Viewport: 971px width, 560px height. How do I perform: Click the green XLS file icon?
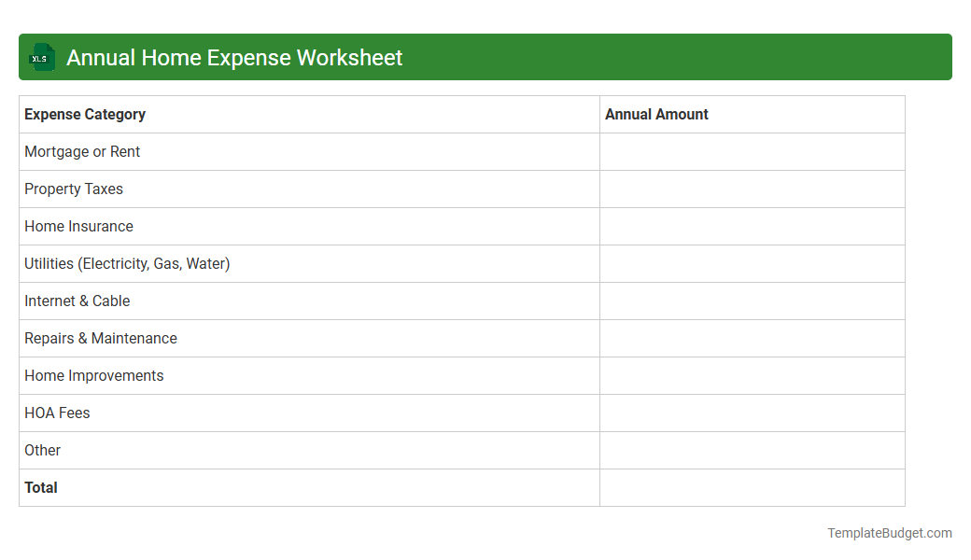point(41,57)
